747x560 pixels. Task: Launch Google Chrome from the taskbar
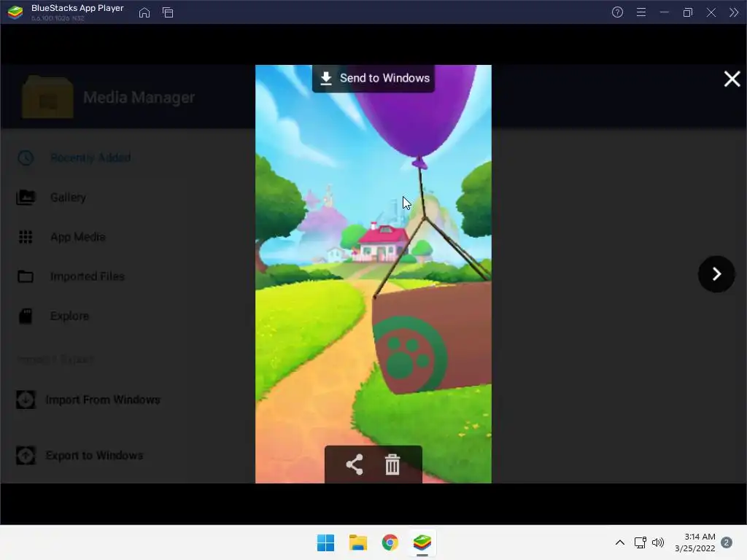[390, 542]
